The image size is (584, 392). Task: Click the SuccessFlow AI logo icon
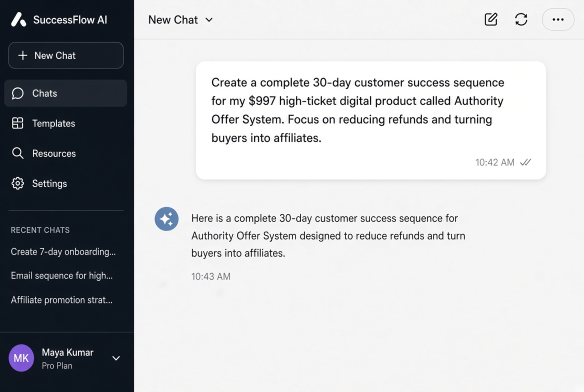coord(18,19)
